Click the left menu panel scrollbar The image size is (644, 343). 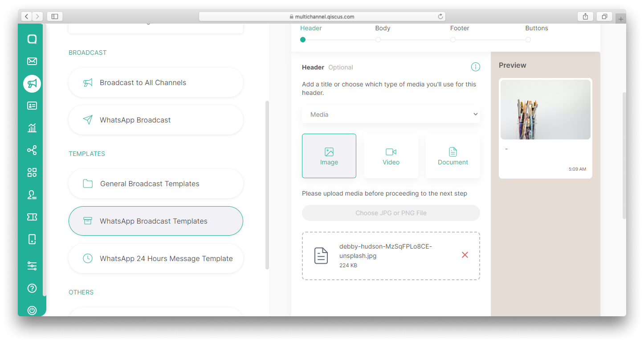pyautogui.click(x=267, y=185)
